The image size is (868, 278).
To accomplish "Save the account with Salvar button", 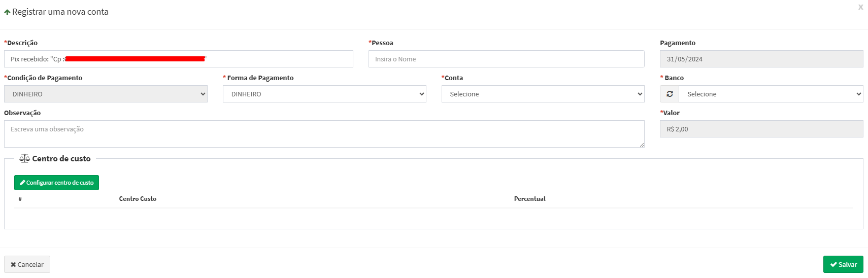I will 843,264.
